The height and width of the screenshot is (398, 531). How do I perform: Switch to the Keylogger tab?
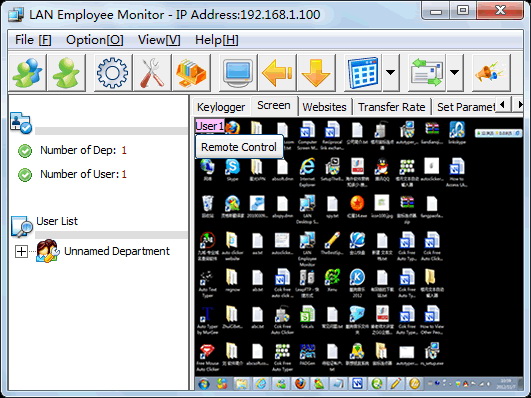[221, 107]
